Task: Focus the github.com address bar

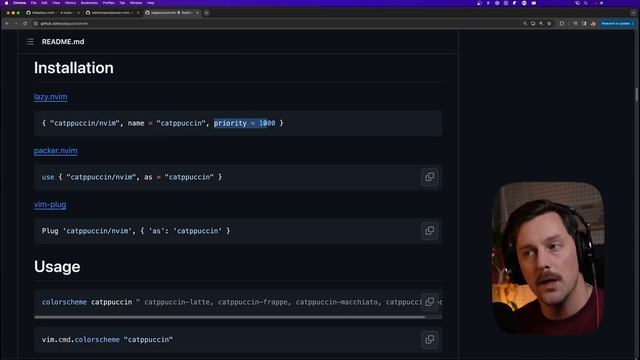Action: (278, 24)
